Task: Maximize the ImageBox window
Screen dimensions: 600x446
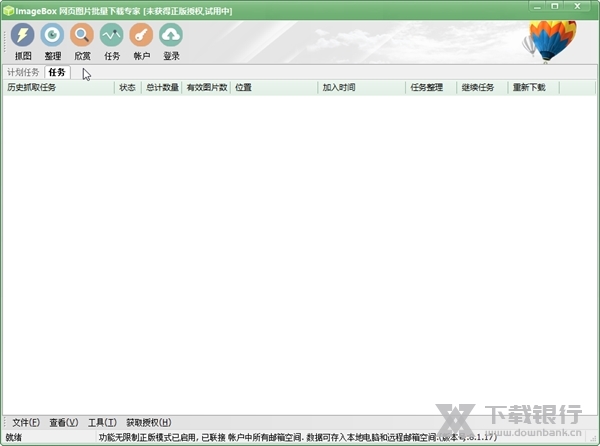Action: (x=555, y=7)
